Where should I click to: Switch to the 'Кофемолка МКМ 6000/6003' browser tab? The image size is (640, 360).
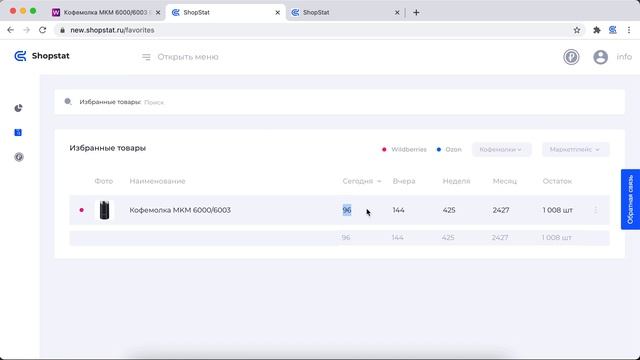[x=105, y=13]
